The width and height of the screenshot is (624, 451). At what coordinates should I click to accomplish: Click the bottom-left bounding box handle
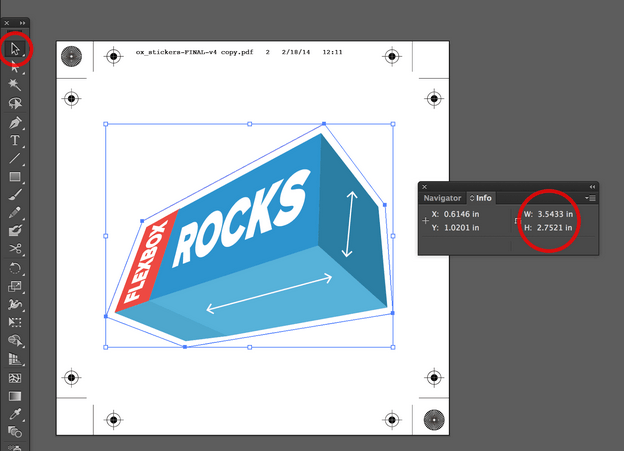[106, 348]
